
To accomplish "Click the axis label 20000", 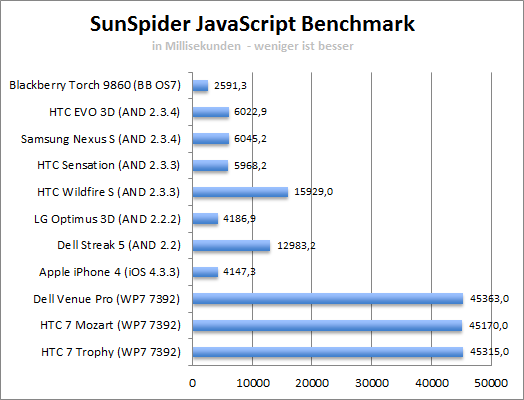I will point(312,383).
